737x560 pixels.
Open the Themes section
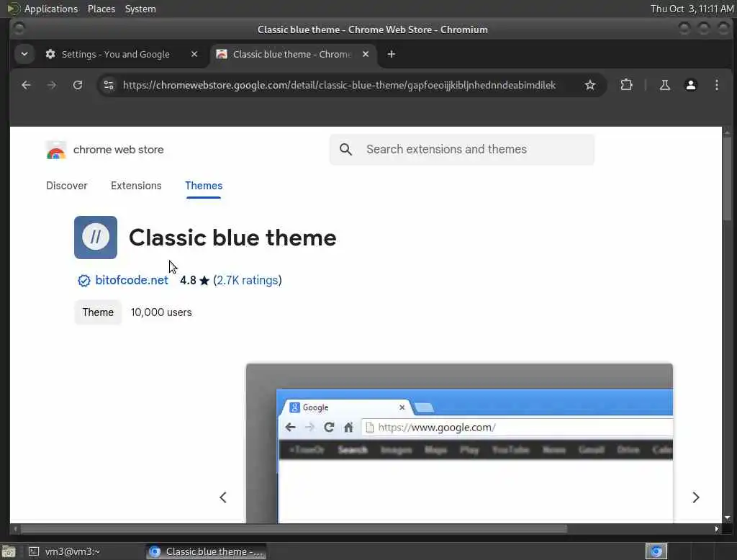204,186
